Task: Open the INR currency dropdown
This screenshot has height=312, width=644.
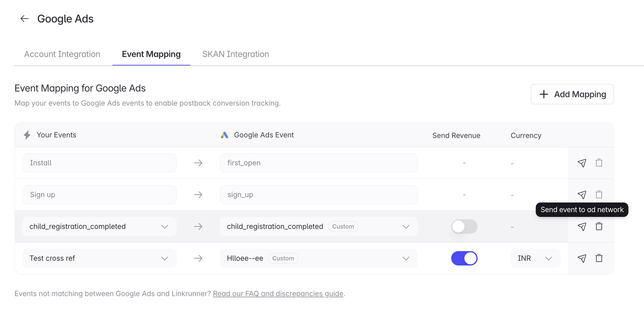Action: click(x=535, y=258)
